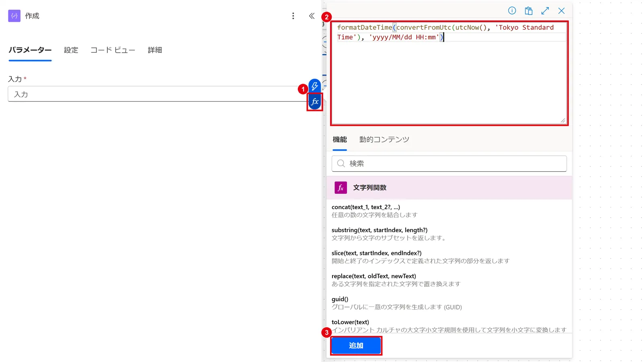644x362 pixels.
Task: Open the コード ビュー tab
Action: pos(113,50)
